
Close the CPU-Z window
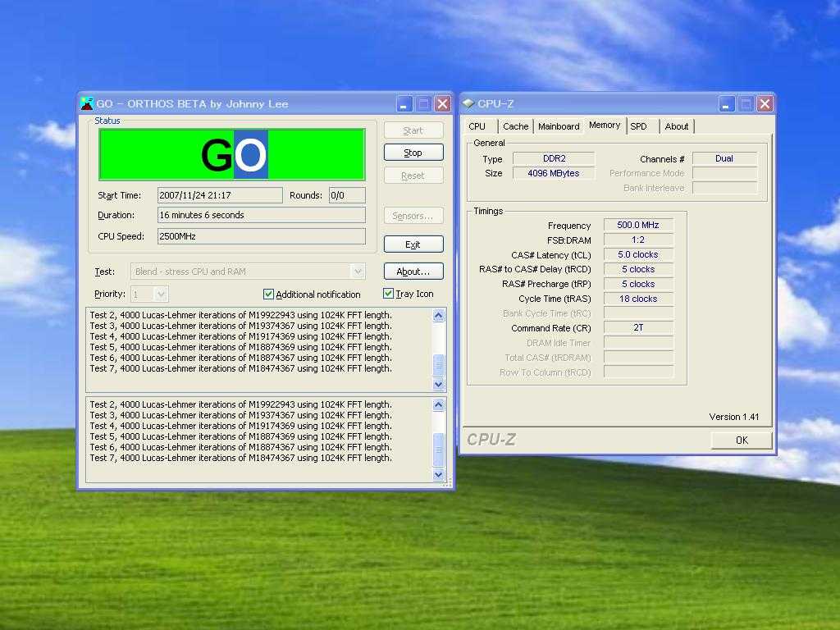(x=765, y=104)
